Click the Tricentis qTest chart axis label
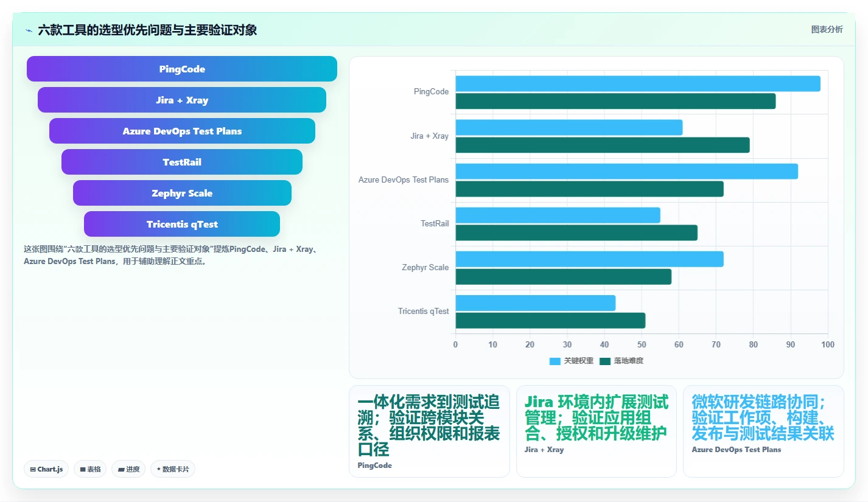This screenshot has height=502, width=868. (x=424, y=311)
